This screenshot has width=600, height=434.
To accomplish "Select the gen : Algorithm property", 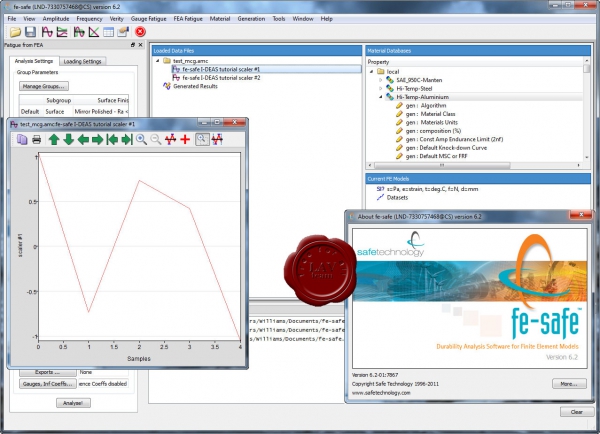I will point(421,105).
